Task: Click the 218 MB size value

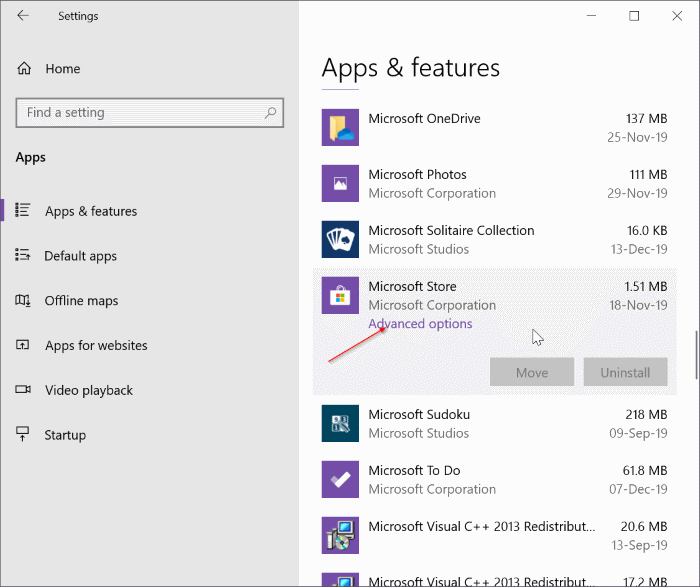Action: [646, 414]
